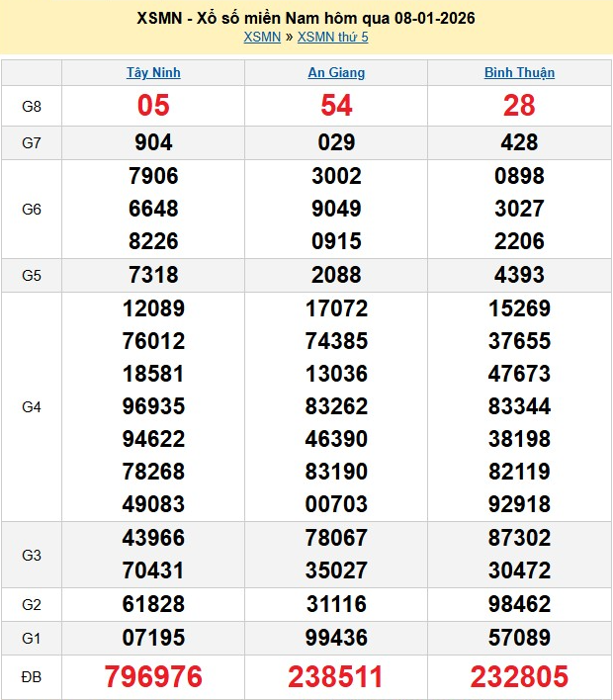Screen dimensions: 613x700
Task: Click the page title with date 08-01-2026
Action: click(306, 19)
